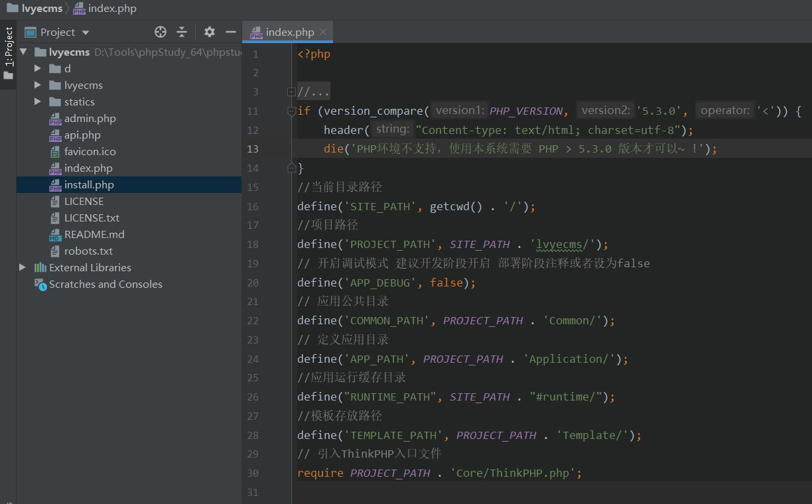This screenshot has width=812, height=504.
Task: Click the locate current file target icon
Action: click(x=160, y=32)
